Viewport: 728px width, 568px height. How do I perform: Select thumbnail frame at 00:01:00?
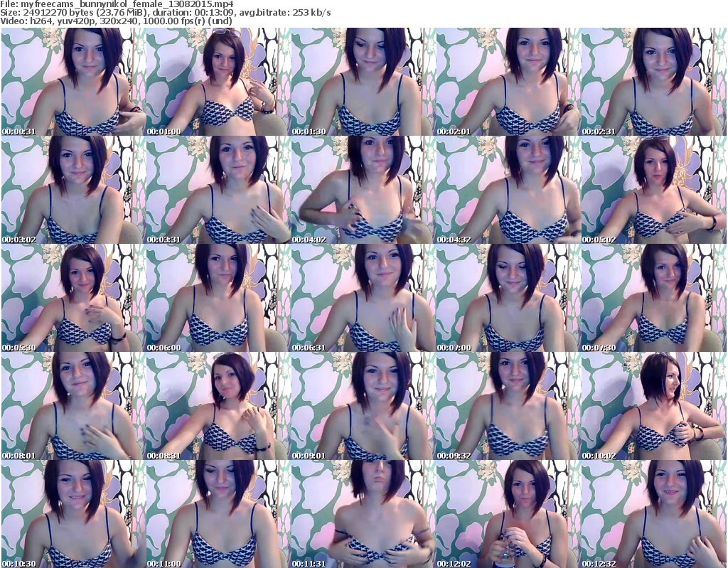click(218, 82)
